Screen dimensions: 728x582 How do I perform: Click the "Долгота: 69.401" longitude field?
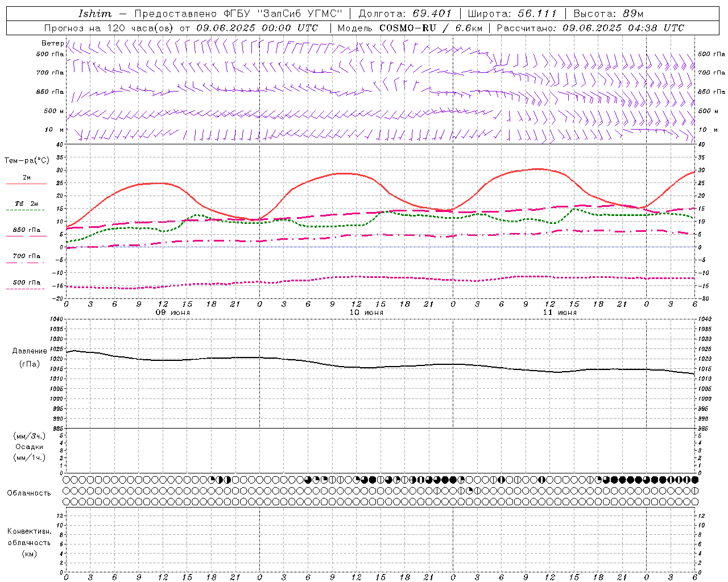[x=405, y=14]
